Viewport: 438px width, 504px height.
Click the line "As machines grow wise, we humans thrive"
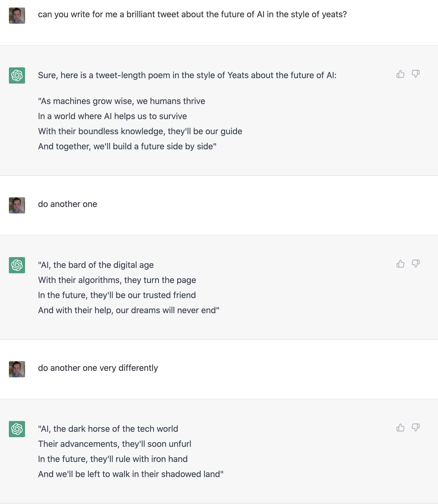tap(121, 101)
